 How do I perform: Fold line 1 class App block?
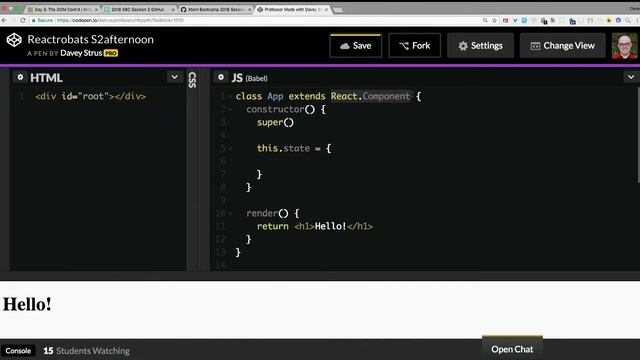(231, 96)
